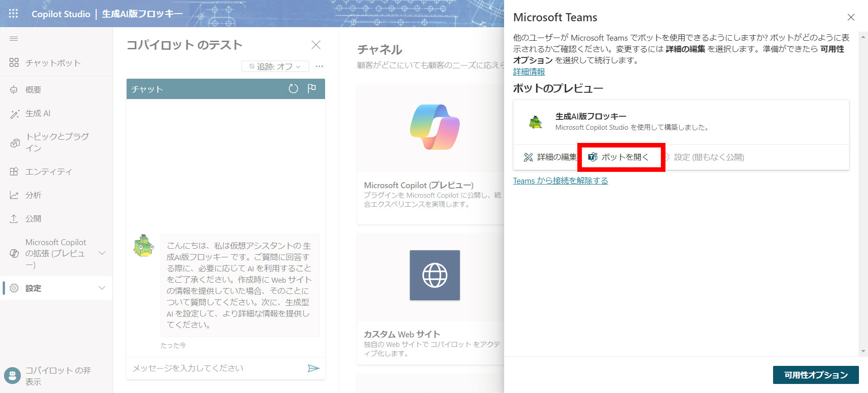Image resolution: width=868 pixels, height=393 pixels.
Task: Click into メッセージを入力してください field
Action: 217,368
